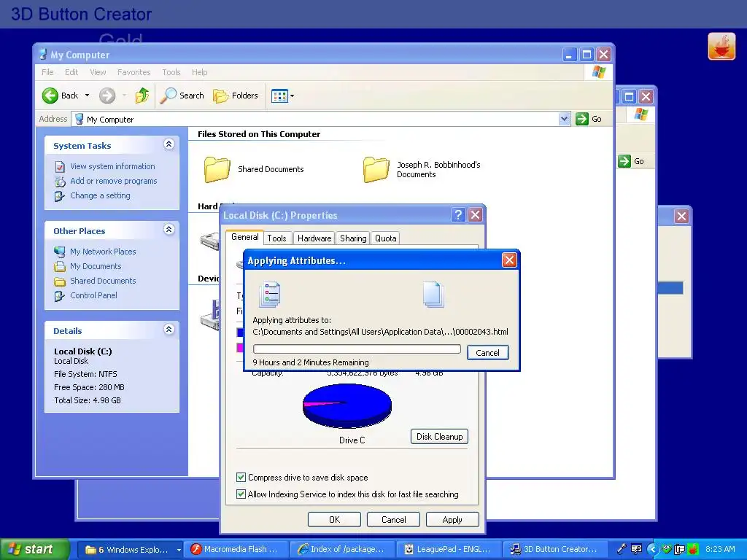This screenshot has width=747, height=560.
Task: Open the Tools menu in menu bar
Action: click(171, 72)
